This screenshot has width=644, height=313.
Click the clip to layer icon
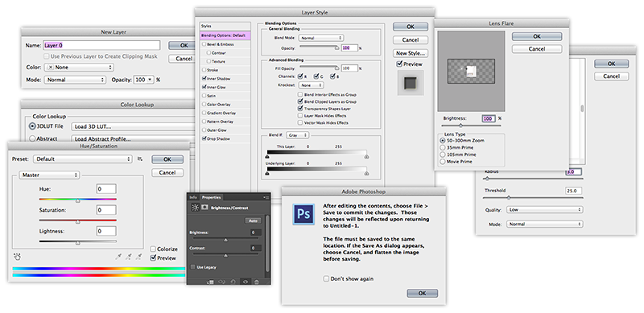tap(211, 282)
